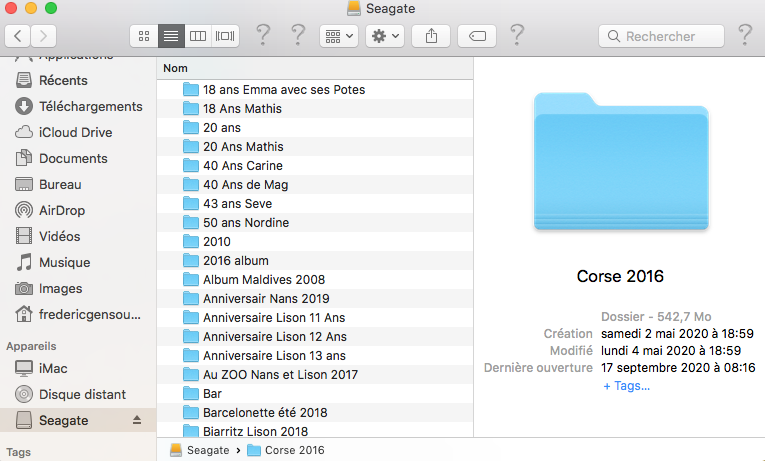The image size is (765, 461).
Task: Open the group-by arrangement dropdown
Action: (338, 36)
